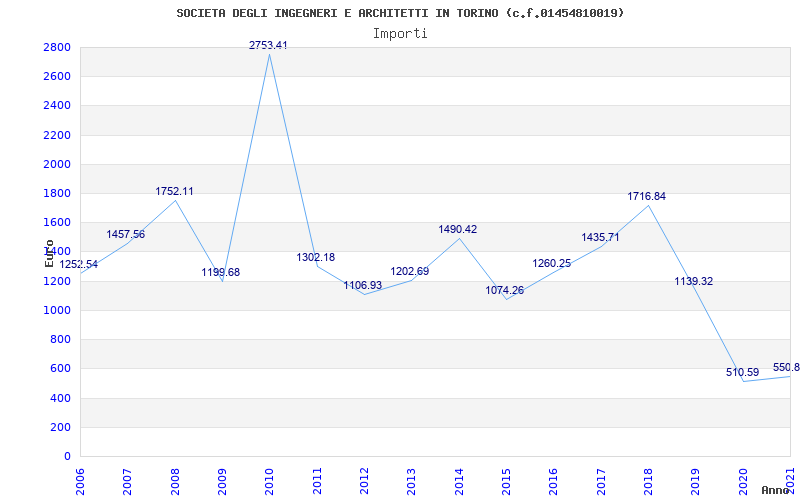Click the 1252.54 data label
Viewport: 800px width, 500px height.
pos(79,265)
